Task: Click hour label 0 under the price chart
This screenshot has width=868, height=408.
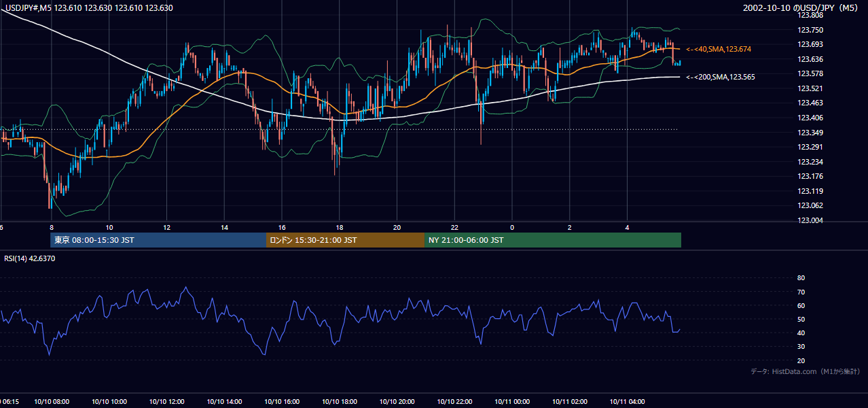Action: 512,227
